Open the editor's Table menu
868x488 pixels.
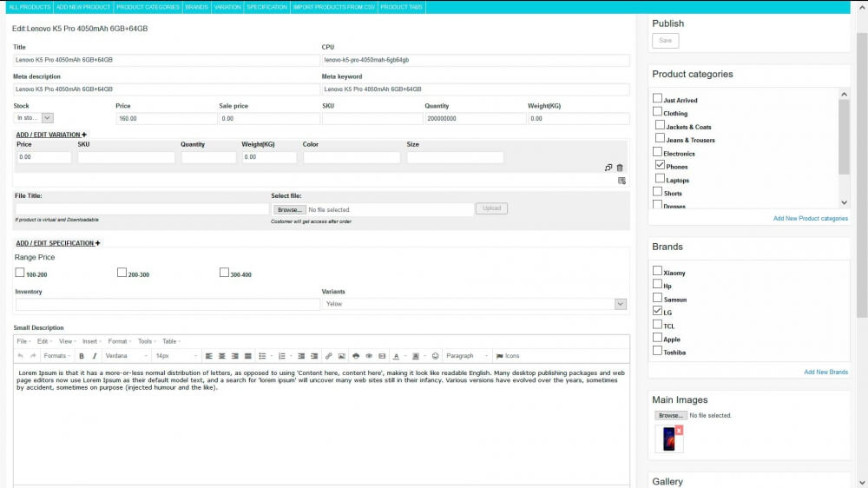pos(171,342)
